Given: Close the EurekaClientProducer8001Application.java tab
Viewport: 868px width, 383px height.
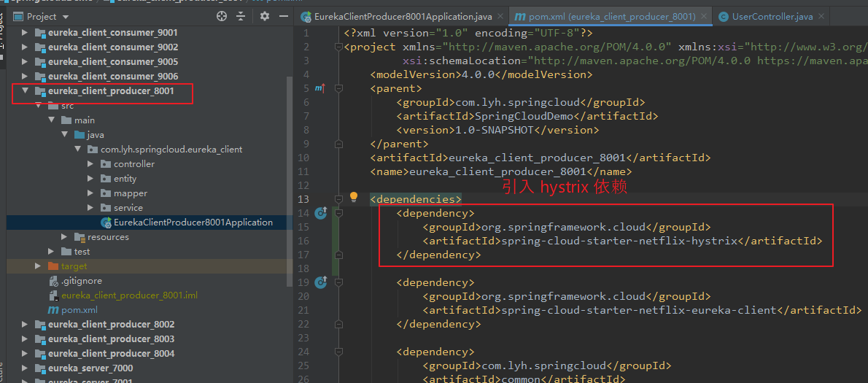Looking at the screenshot, I should pos(500,17).
